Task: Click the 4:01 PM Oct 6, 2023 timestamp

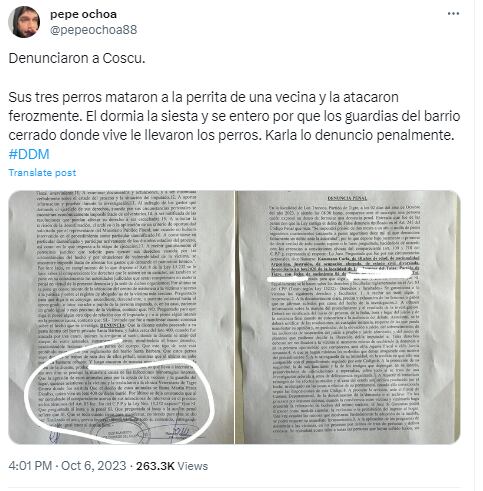Action: coord(67,465)
